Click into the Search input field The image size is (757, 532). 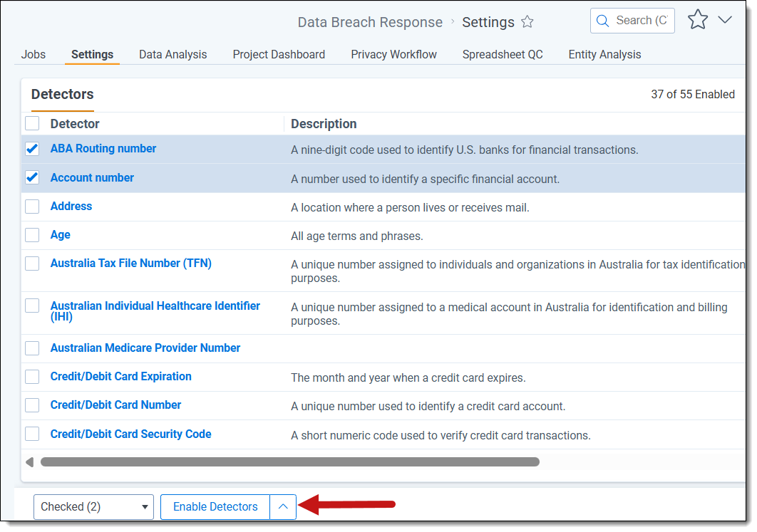(x=641, y=21)
